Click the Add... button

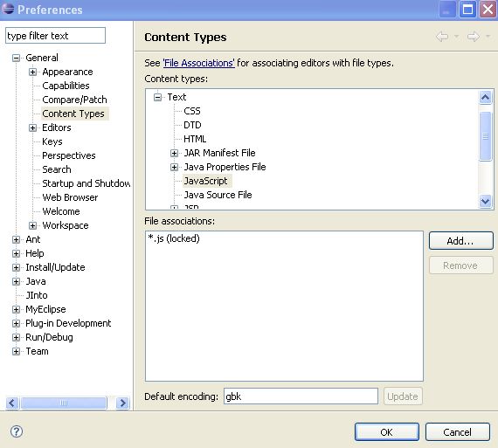460,241
